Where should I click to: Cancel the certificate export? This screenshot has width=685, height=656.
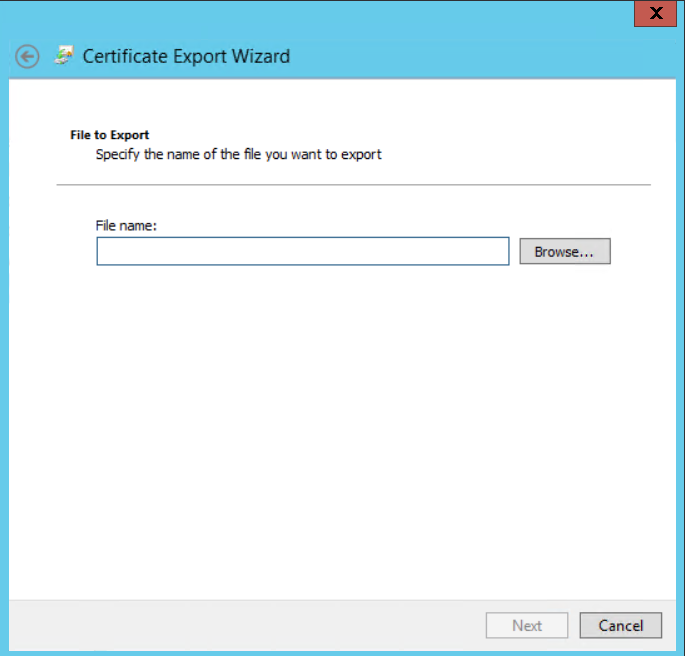(621, 625)
